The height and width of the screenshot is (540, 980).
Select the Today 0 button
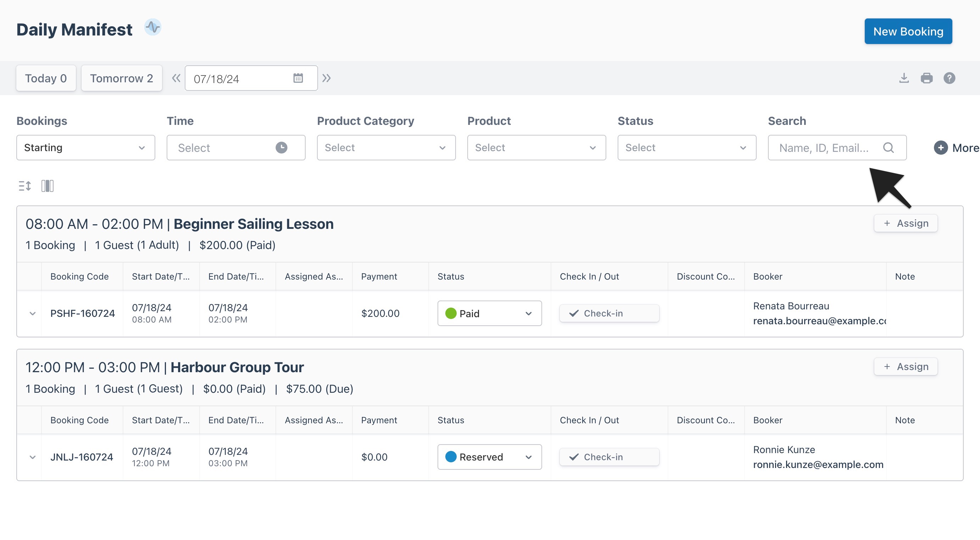pyautogui.click(x=46, y=78)
